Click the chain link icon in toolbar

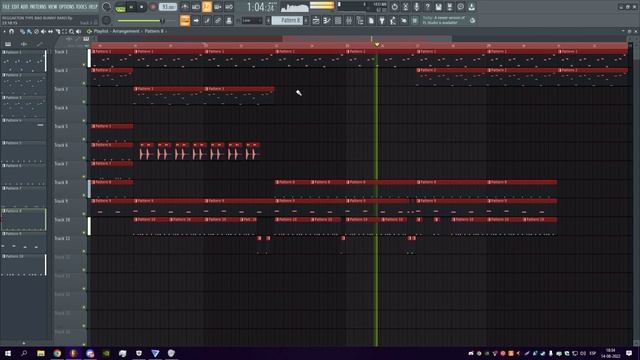(218, 20)
